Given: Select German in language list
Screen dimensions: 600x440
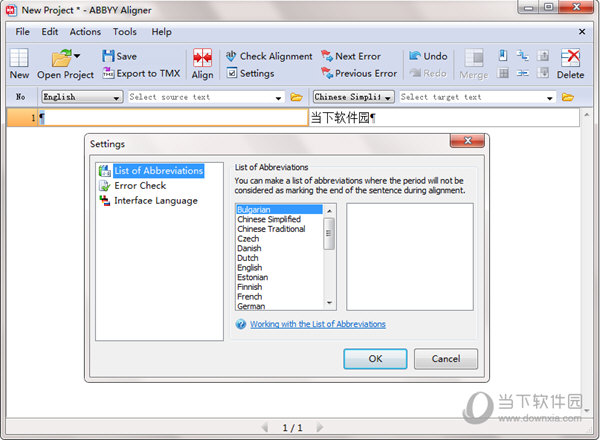Looking at the screenshot, I should pyautogui.click(x=279, y=306).
